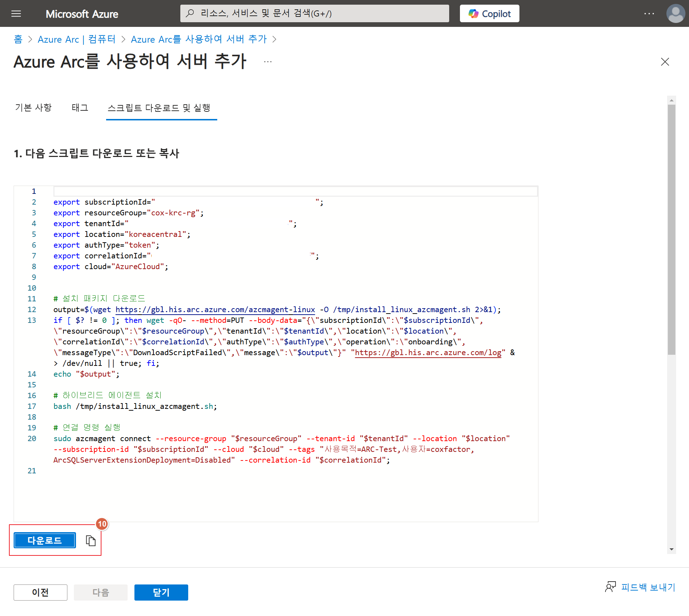Close the add server blade
The image size is (689, 616).
click(x=665, y=62)
